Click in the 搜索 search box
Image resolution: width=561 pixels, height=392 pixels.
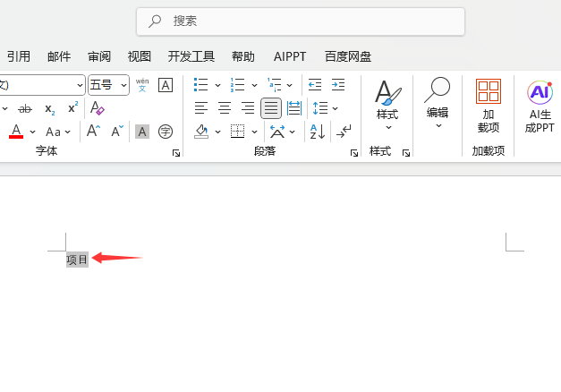click(x=301, y=21)
